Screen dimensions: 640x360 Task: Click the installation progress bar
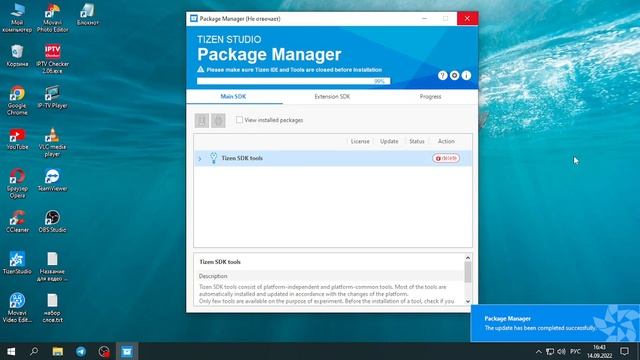293,81
